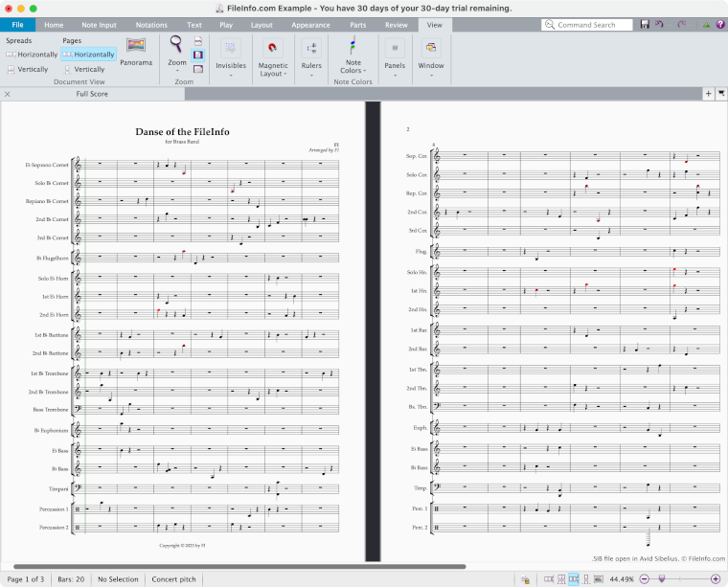Switch to the Note Input ribbon tab
Image resolution: width=728 pixels, height=587 pixels.
[99, 24]
